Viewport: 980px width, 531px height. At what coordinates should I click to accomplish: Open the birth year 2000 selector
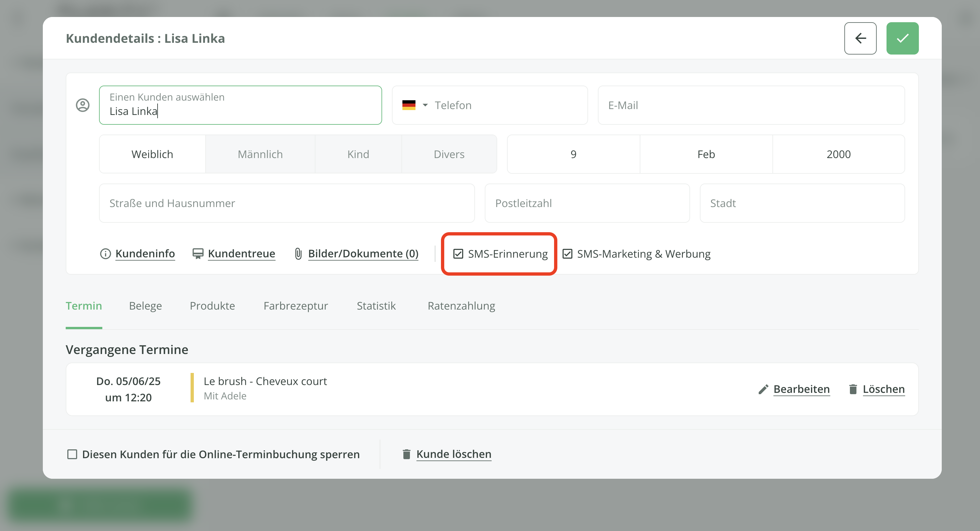[838, 154]
